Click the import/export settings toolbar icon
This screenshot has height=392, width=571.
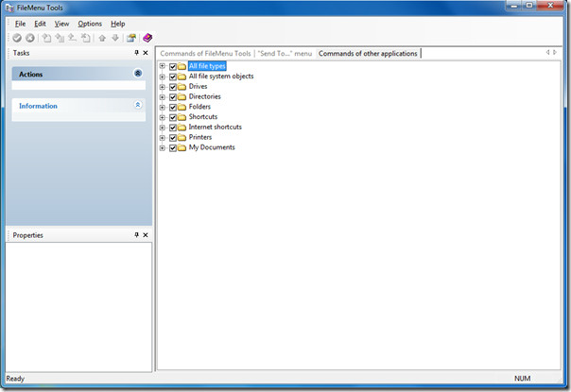pos(131,38)
